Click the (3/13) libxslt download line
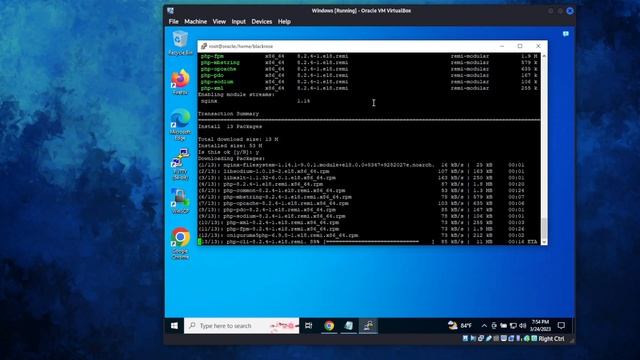 362,178
